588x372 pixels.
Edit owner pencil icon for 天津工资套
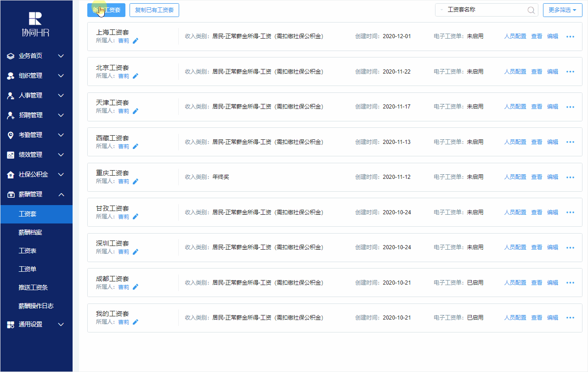(x=135, y=111)
